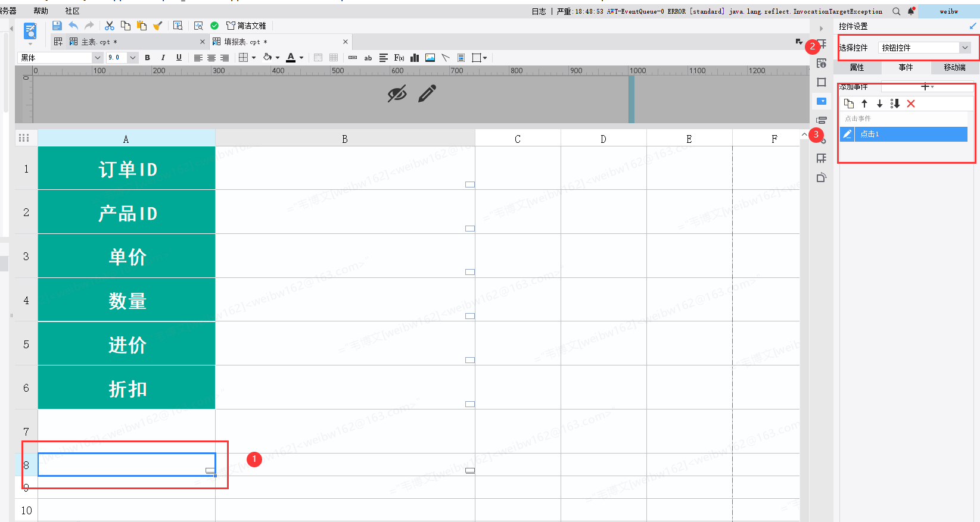Click the insert image icon
Image resolution: width=980 pixels, height=522 pixels.
click(x=430, y=58)
